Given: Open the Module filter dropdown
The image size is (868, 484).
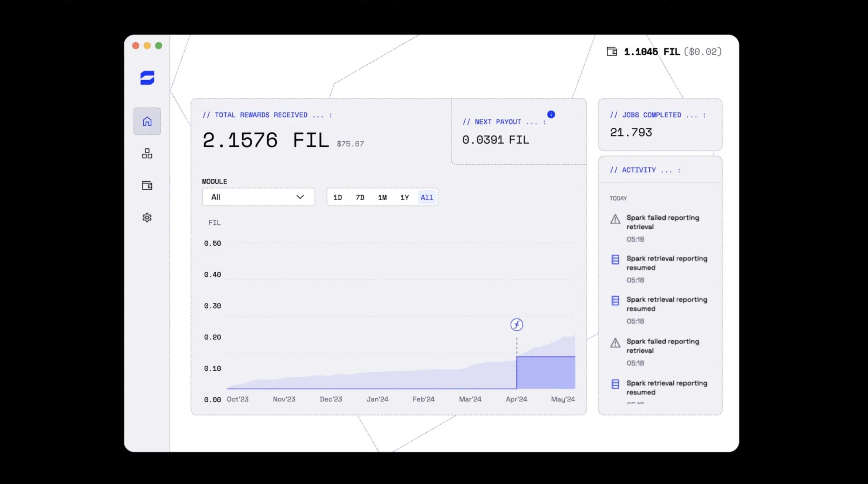Looking at the screenshot, I should coord(258,197).
